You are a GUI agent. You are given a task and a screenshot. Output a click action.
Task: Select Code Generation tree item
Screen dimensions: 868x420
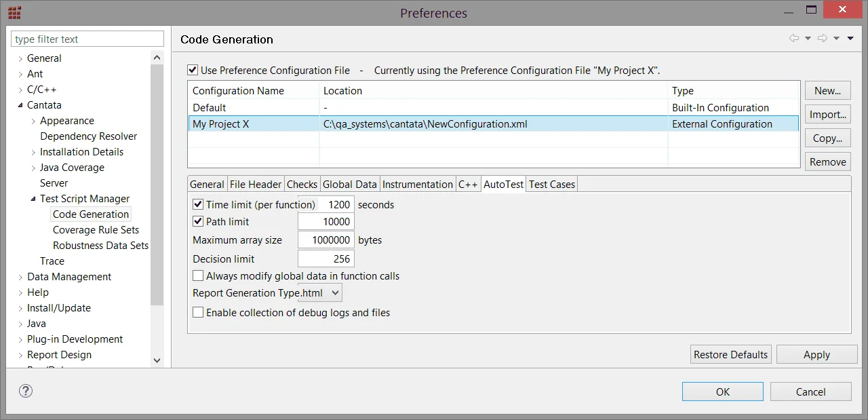tap(91, 214)
